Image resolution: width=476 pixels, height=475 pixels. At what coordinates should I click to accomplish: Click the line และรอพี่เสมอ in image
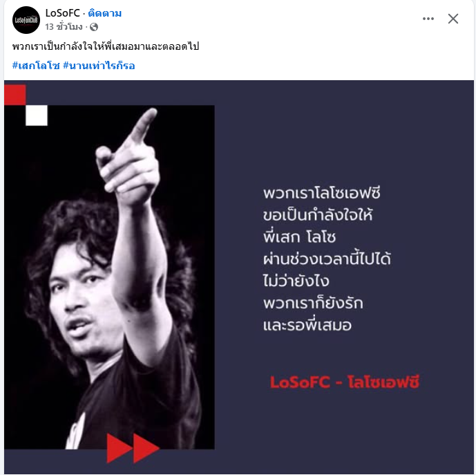pos(307,325)
